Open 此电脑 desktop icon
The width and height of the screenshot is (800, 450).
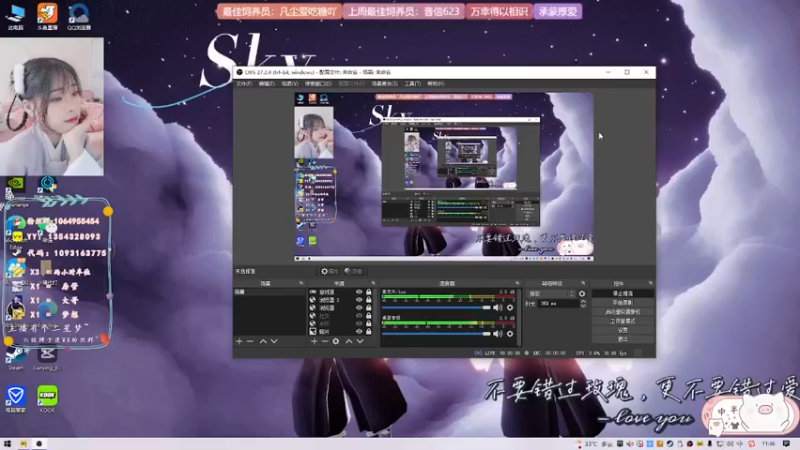click(x=16, y=16)
